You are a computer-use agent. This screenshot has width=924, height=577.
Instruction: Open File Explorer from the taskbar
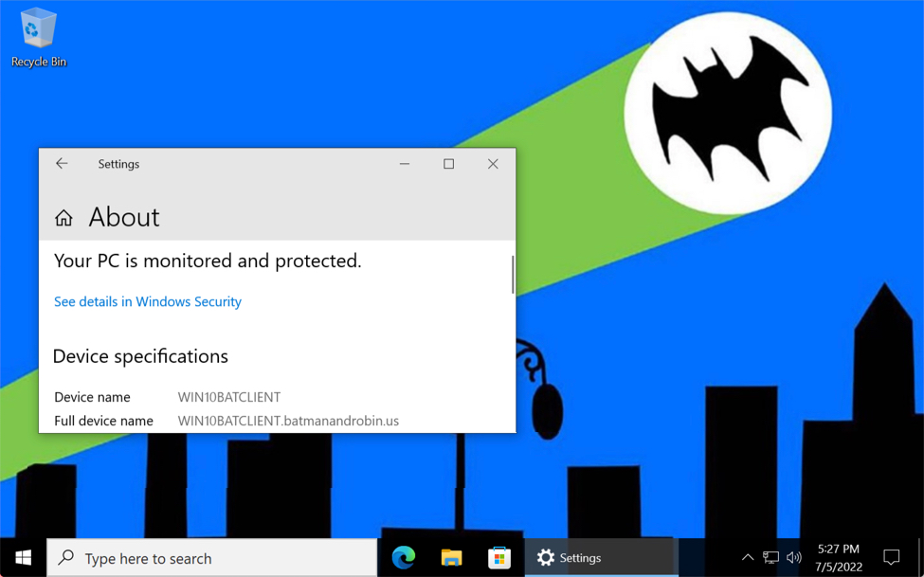pos(451,557)
